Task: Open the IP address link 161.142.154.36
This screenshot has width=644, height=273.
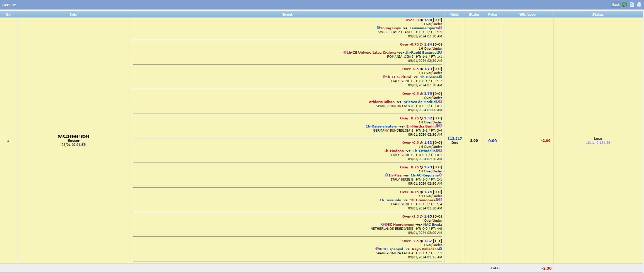Action: point(598,143)
